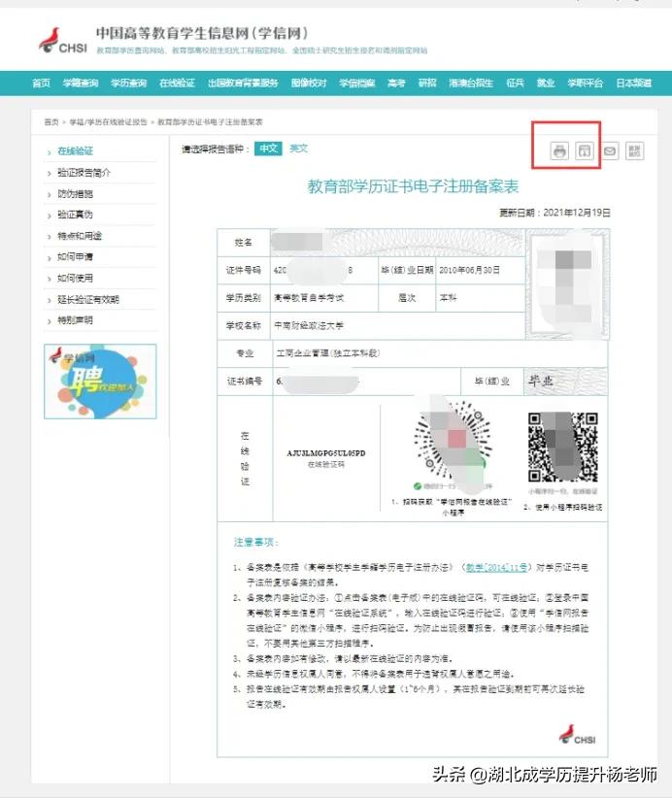Open 首页 in the navigation bar

(x=41, y=83)
